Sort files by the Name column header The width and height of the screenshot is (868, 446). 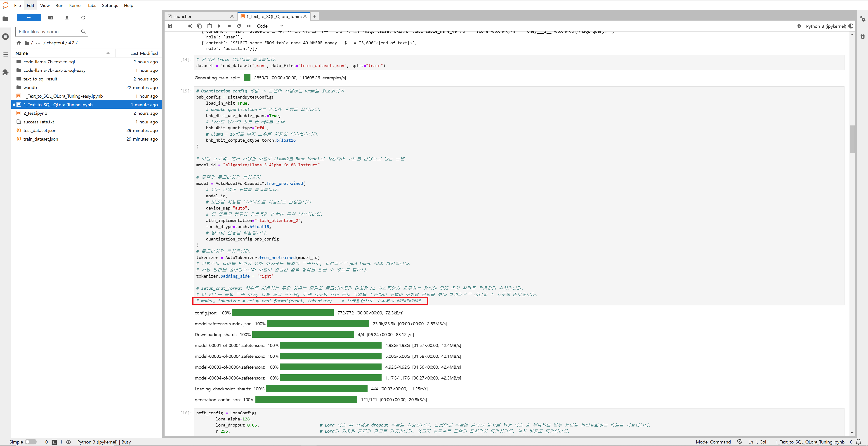[21, 53]
